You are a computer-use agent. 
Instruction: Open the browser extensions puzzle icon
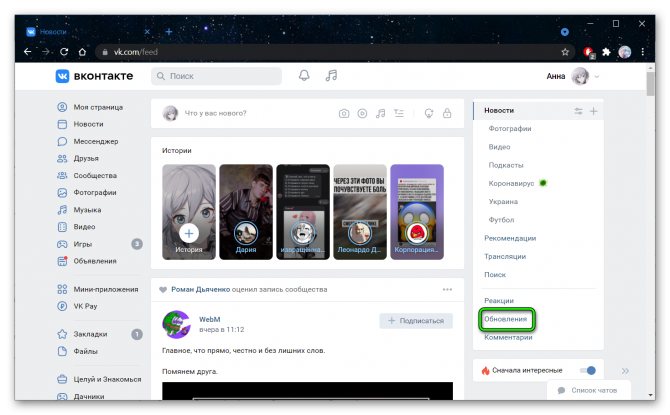point(606,52)
